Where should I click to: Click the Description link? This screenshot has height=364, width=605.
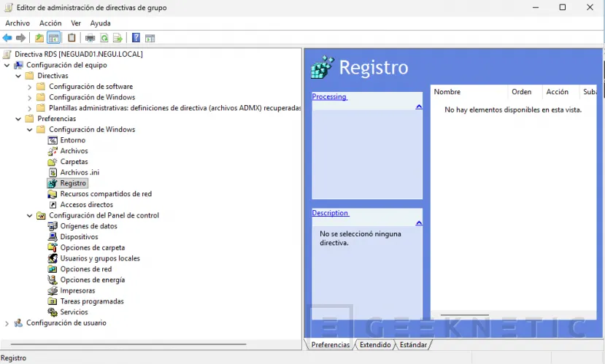click(331, 213)
